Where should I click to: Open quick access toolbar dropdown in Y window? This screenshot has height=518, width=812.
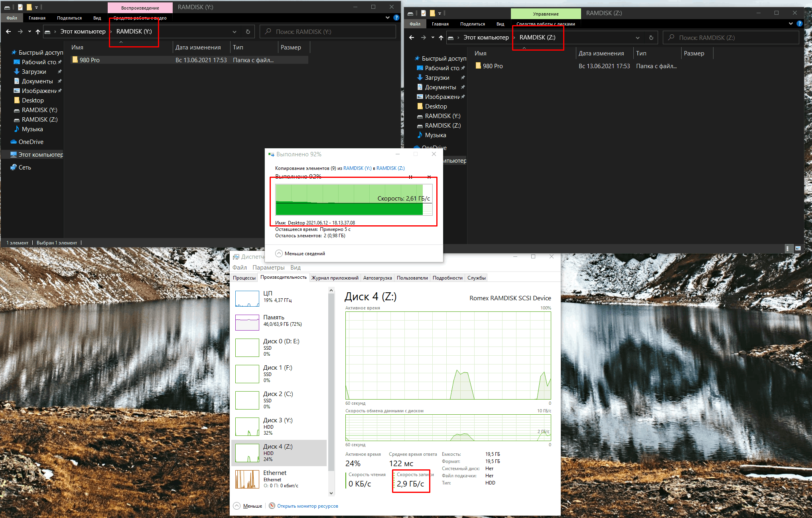36,7
